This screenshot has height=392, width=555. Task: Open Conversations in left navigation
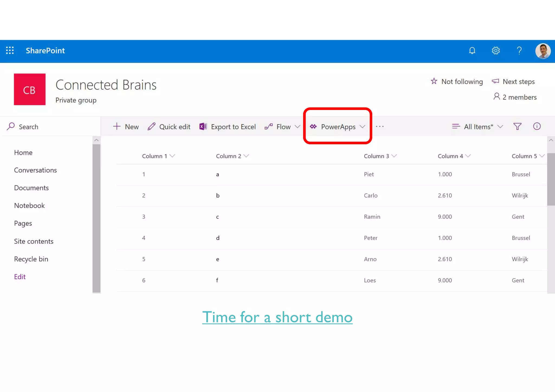pos(36,170)
